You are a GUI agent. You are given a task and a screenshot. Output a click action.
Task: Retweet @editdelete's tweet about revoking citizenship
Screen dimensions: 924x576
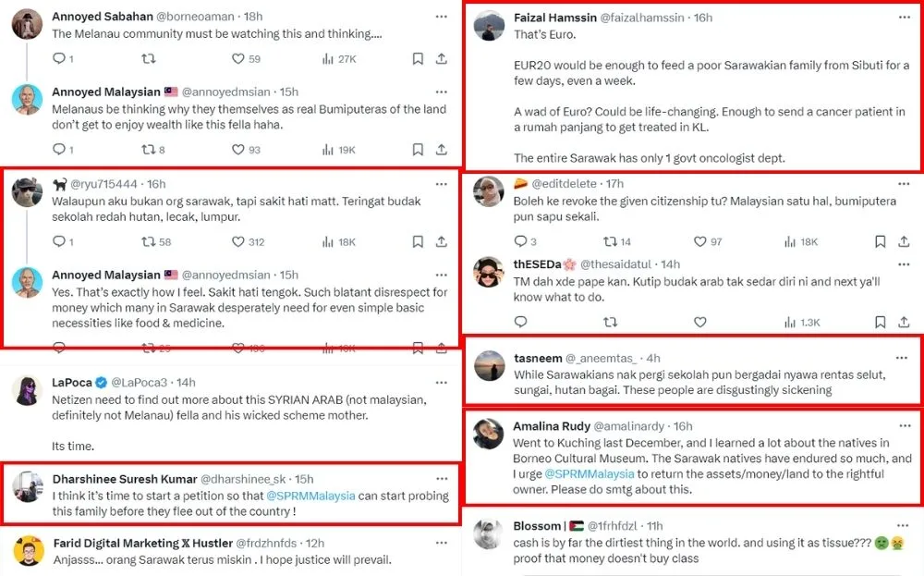(609, 241)
